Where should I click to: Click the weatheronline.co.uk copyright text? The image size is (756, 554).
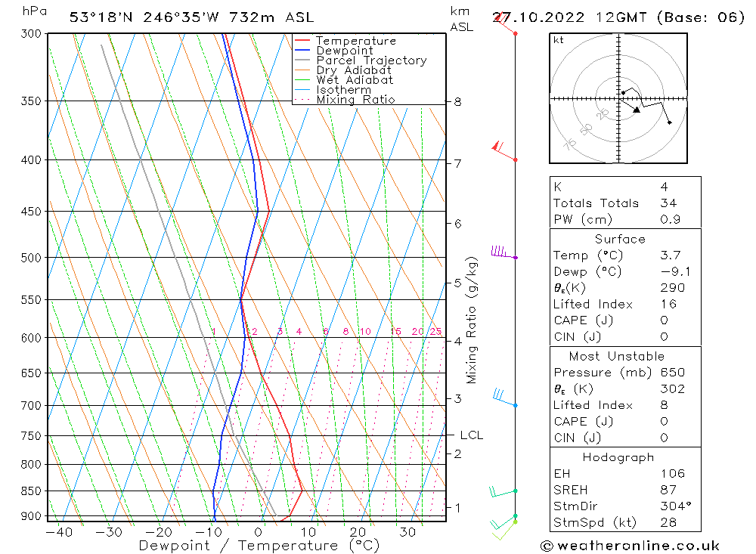(630, 546)
